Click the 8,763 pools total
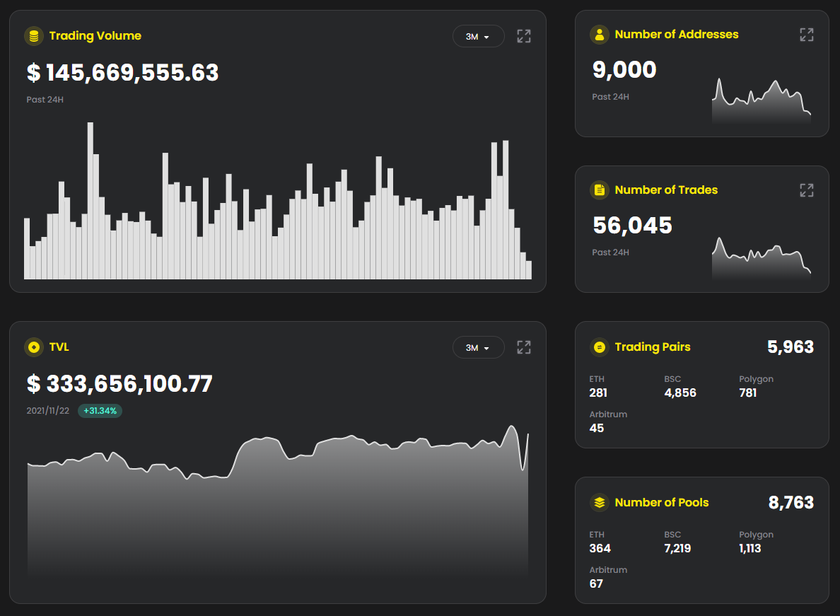Screen dimensions: 840x616 (791, 502)
